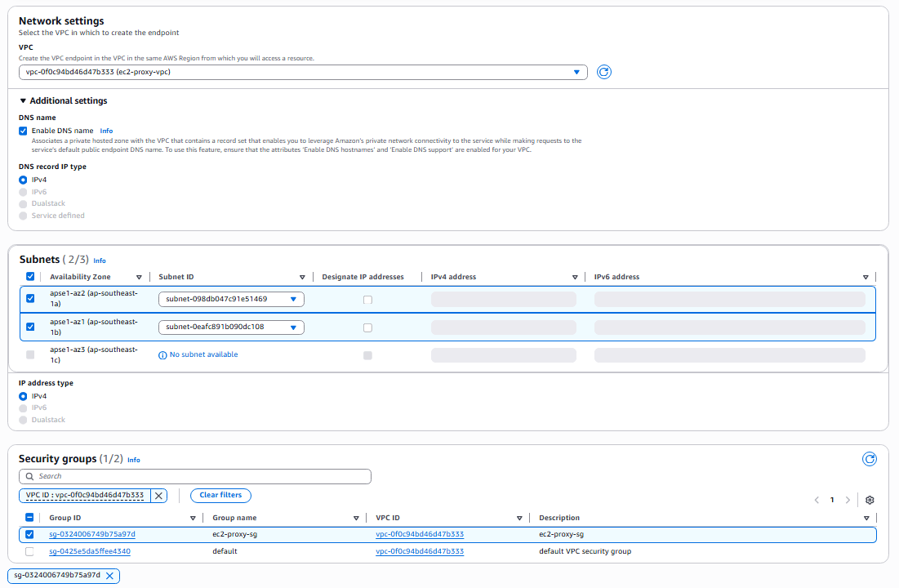899x588 pixels.
Task: Refresh the VPC list
Action: 604,72
